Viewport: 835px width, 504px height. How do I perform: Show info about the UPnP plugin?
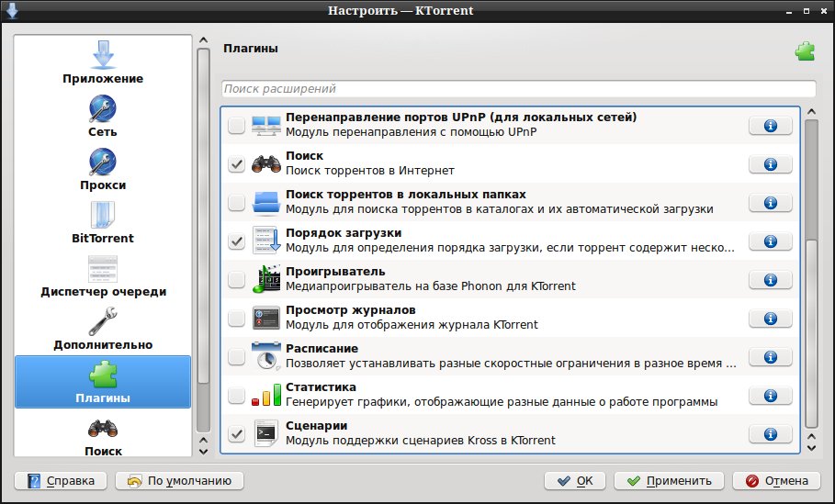(x=770, y=126)
